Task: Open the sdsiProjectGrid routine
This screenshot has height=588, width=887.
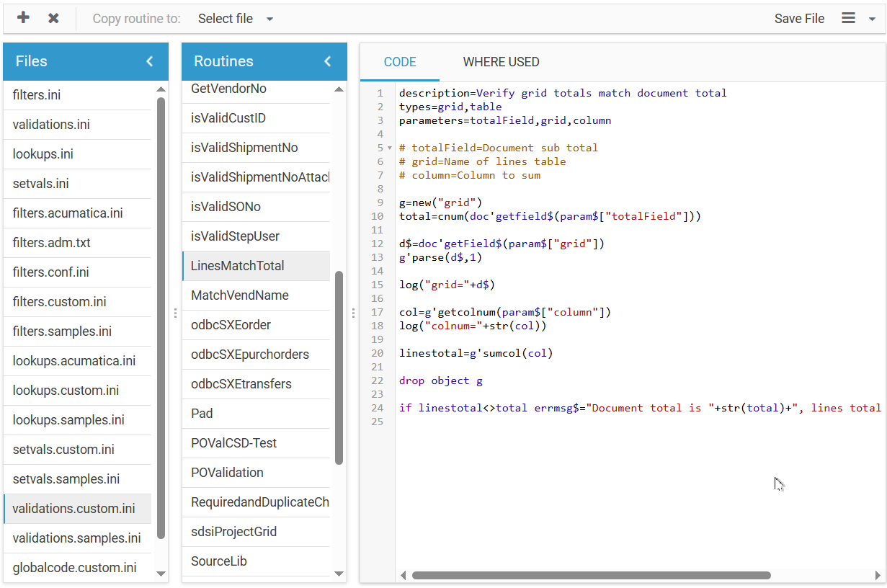Action: [256, 532]
